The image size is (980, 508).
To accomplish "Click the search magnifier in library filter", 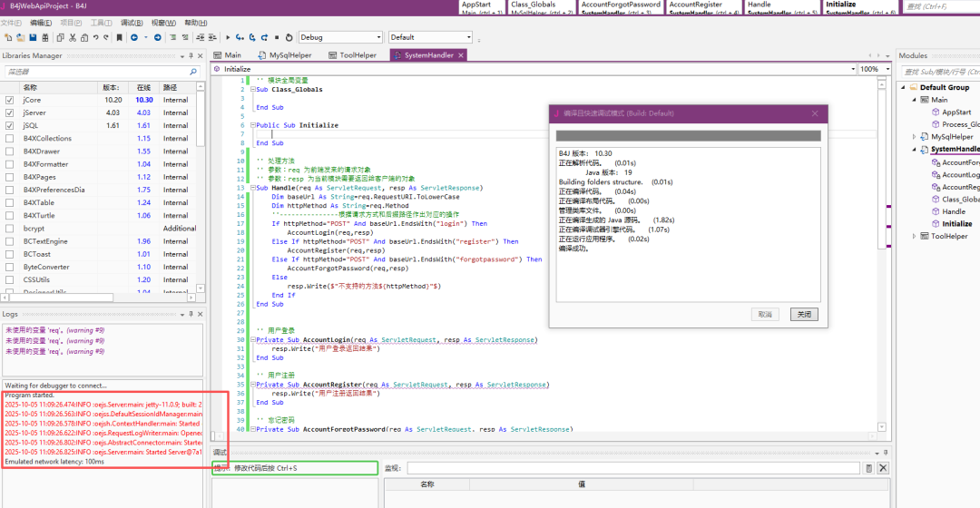I will point(193,72).
